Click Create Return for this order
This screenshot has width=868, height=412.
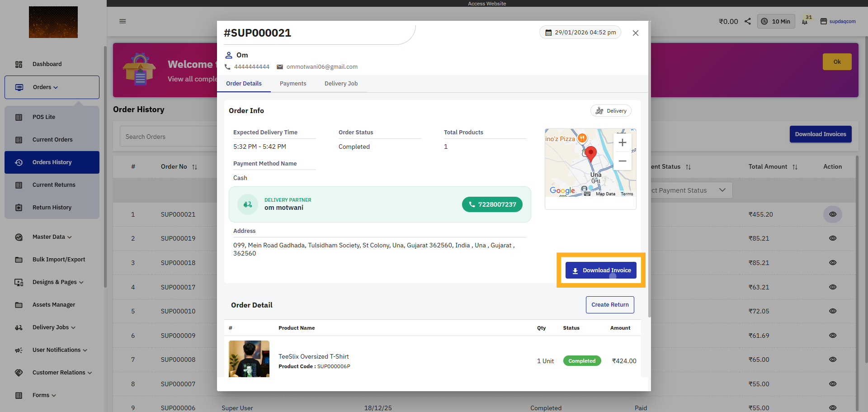(610, 304)
